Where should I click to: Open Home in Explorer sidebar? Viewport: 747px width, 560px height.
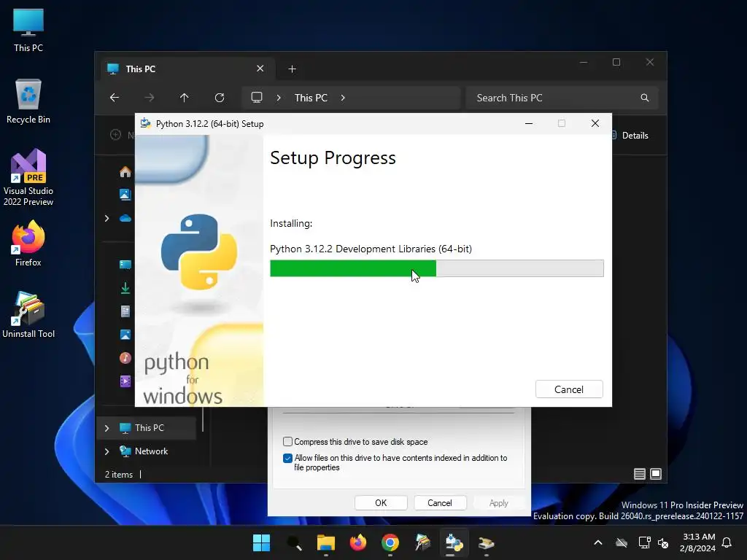point(125,171)
